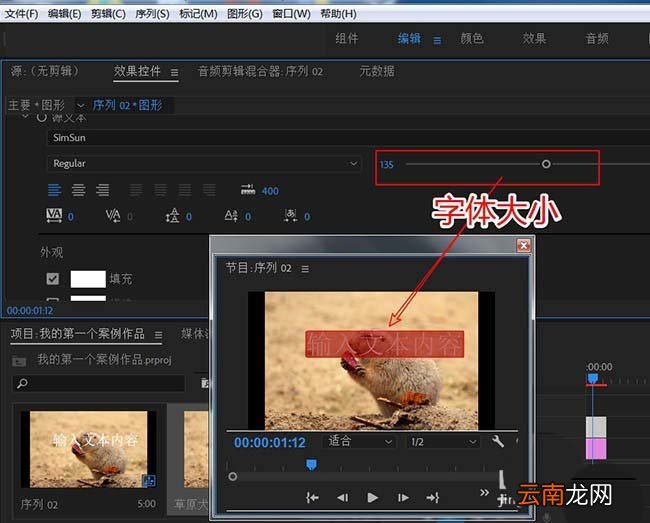Viewport: 650px width, 523px height.
Task: Click the tab width value 400
Action: [x=270, y=191]
